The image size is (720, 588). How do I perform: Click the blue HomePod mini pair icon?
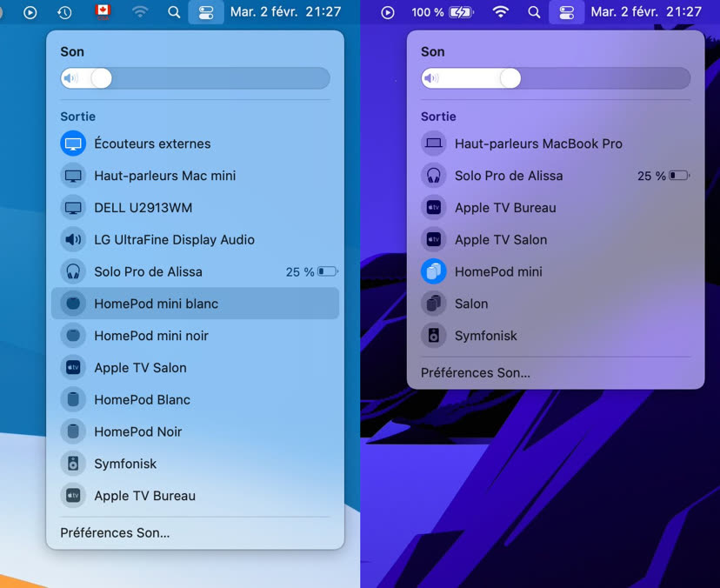click(433, 272)
